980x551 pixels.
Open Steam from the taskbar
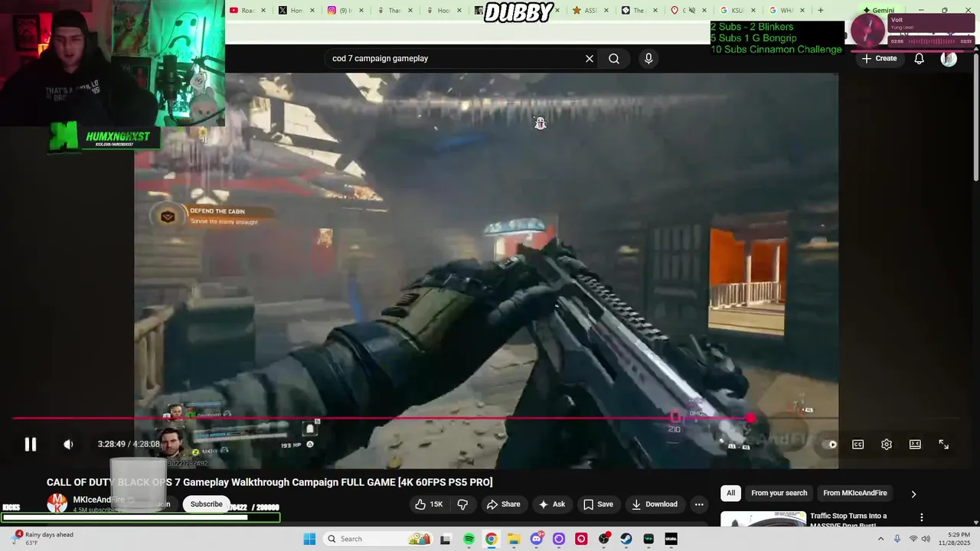point(626,539)
